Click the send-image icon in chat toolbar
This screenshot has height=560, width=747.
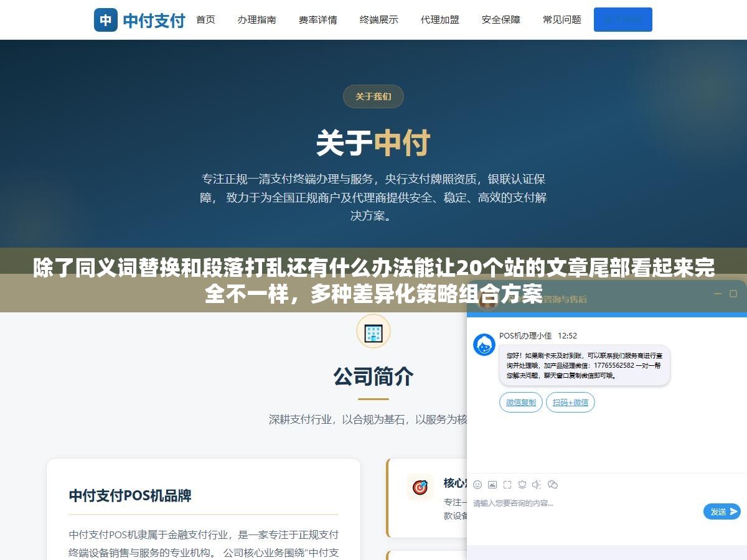(x=492, y=485)
